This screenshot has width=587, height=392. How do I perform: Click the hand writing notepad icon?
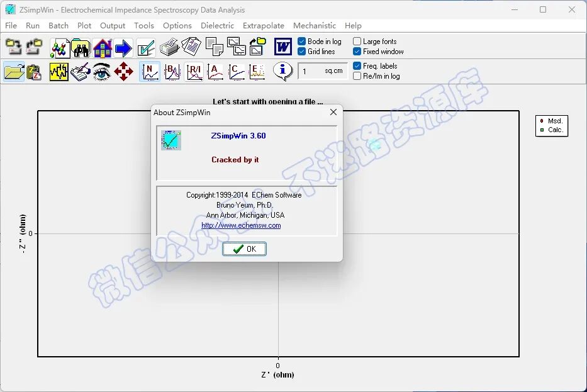point(80,72)
